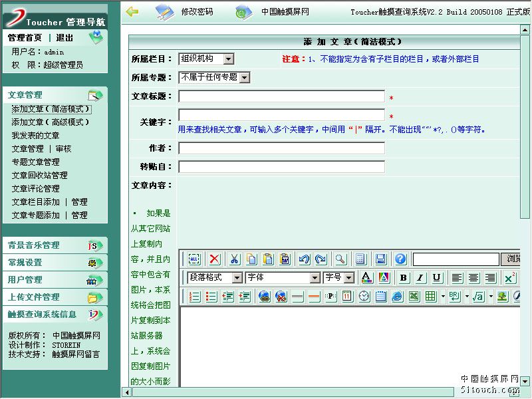Click the magnifier Find icon
This screenshot has height=399, width=532.
coord(340,259)
